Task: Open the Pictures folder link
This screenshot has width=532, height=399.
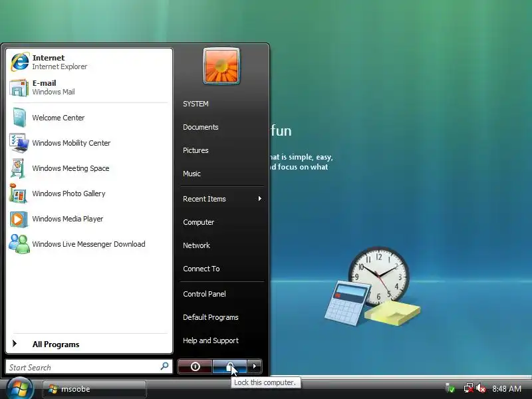Action: coord(196,150)
